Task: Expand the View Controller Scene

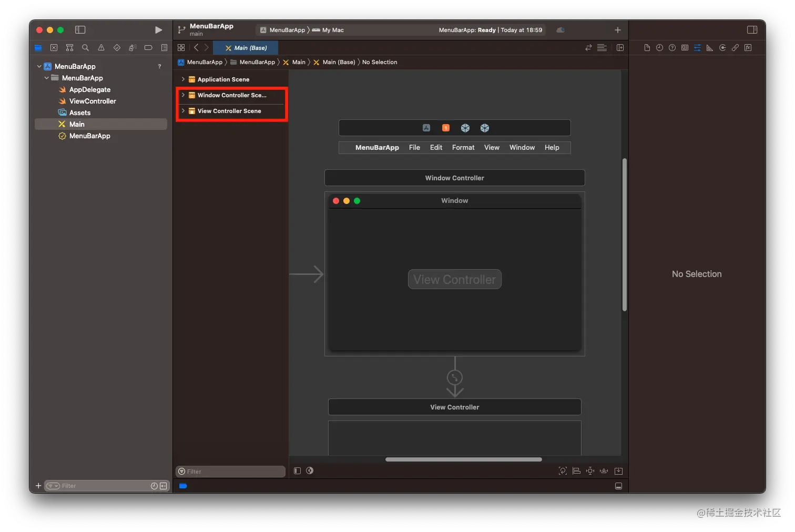Action: tap(183, 111)
